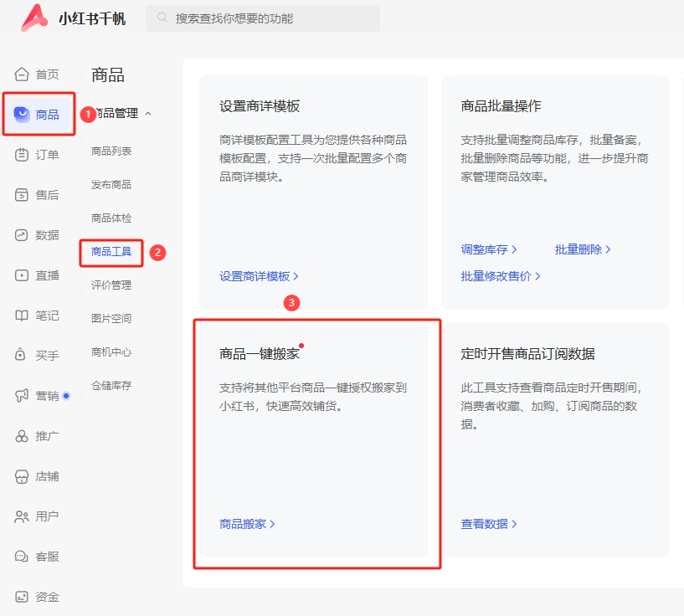
Task: Open 商机中心 submenu item
Action: pos(111,352)
